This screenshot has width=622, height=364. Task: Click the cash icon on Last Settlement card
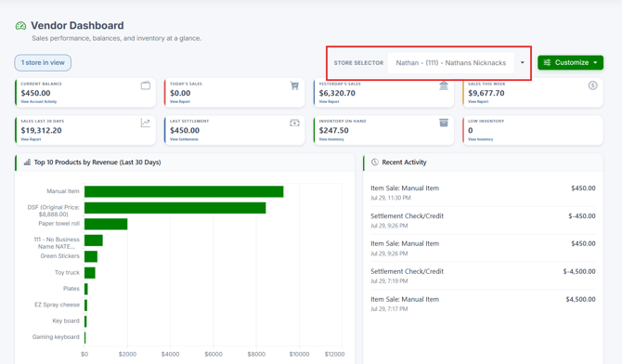coord(294,123)
